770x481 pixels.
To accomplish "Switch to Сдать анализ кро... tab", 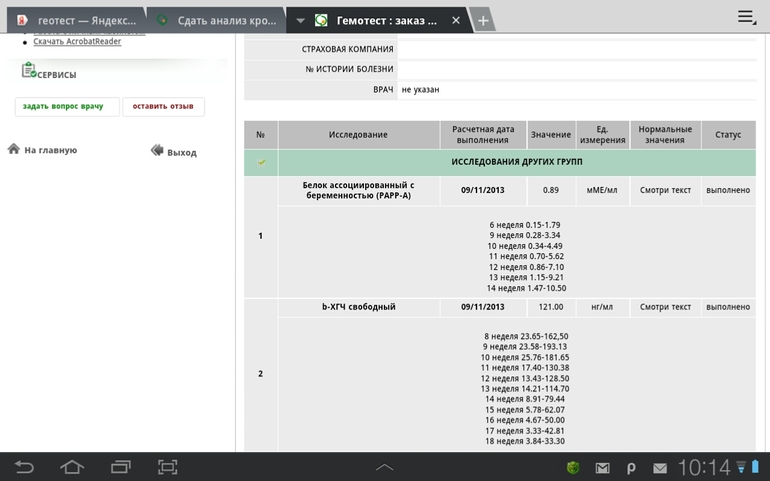I will (x=216, y=20).
